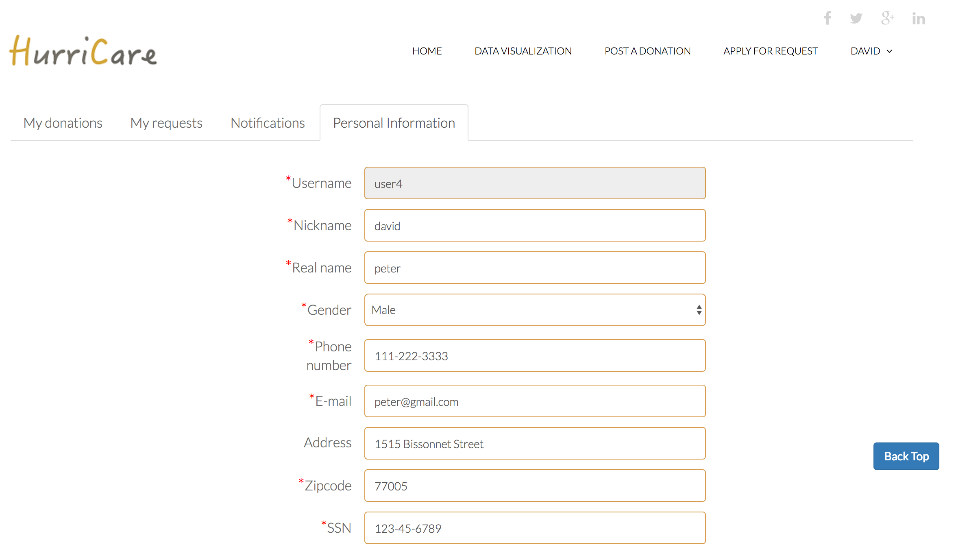Open APPLY FOR REQUEST page
Image resolution: width=980 pixels, height=549 pixels.
click(770, 51)
